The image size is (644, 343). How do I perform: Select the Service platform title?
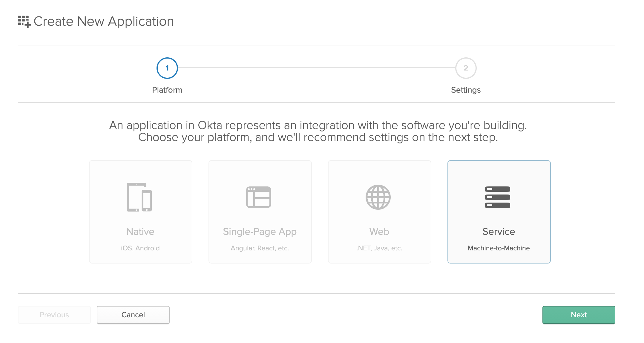499,232
